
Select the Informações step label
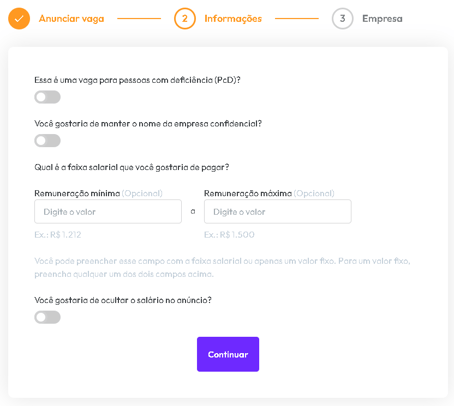tap(233, 19)
